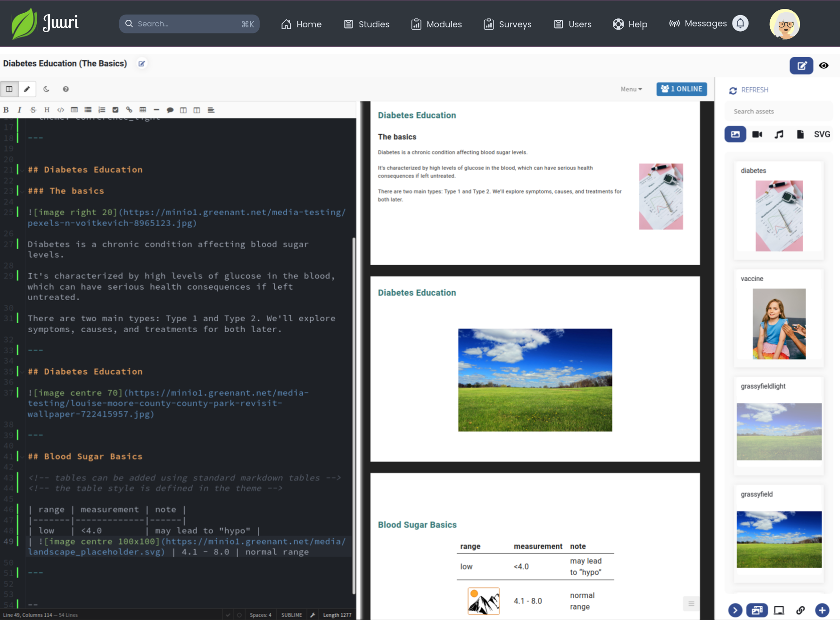Filter assets by video type
Image resolution: width=840 pixels, height=620 pixels.
point(757,134)
